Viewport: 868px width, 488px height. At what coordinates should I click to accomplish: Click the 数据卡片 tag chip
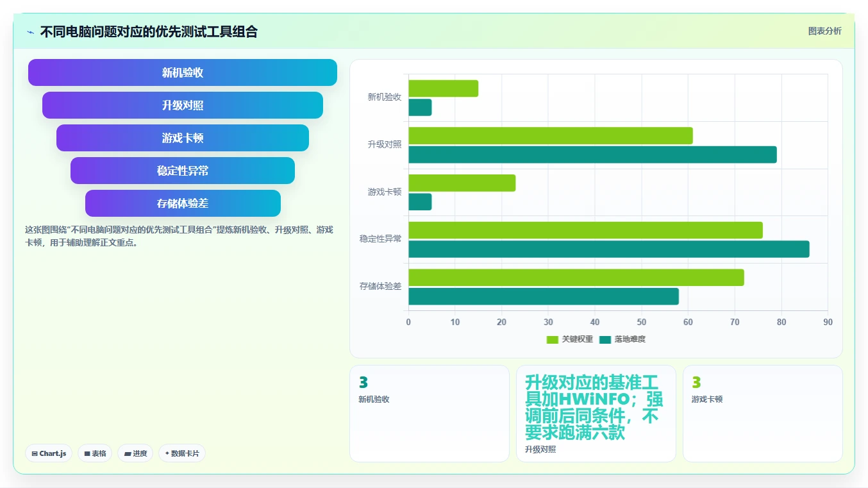tap(182, 453)
